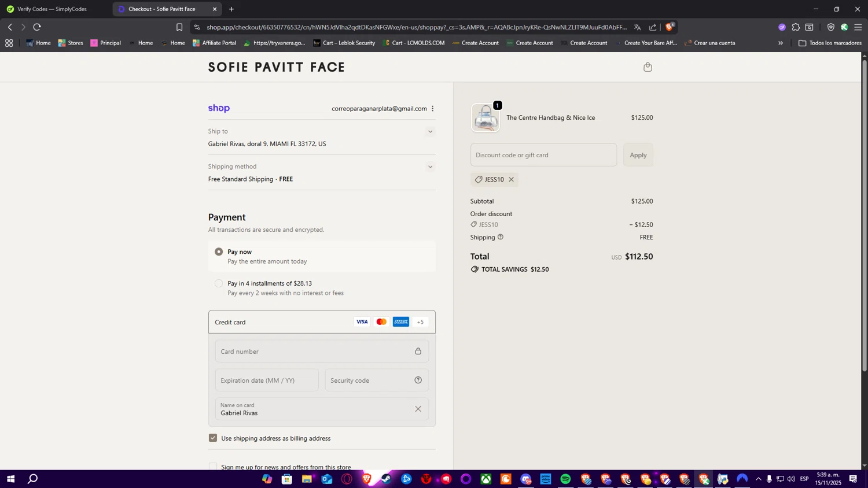Open account options menu next to email

click(432, 109)
